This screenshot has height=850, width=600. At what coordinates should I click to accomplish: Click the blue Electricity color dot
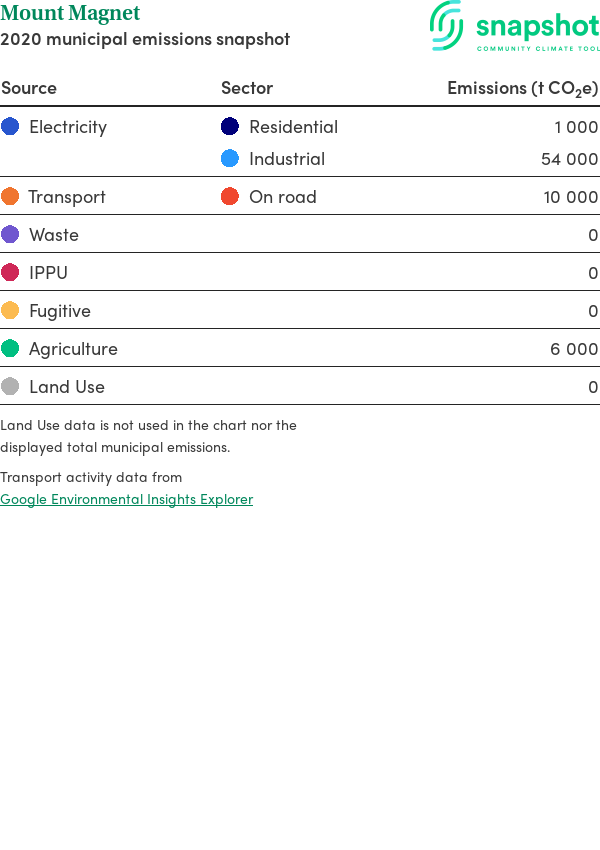[10, 126]
